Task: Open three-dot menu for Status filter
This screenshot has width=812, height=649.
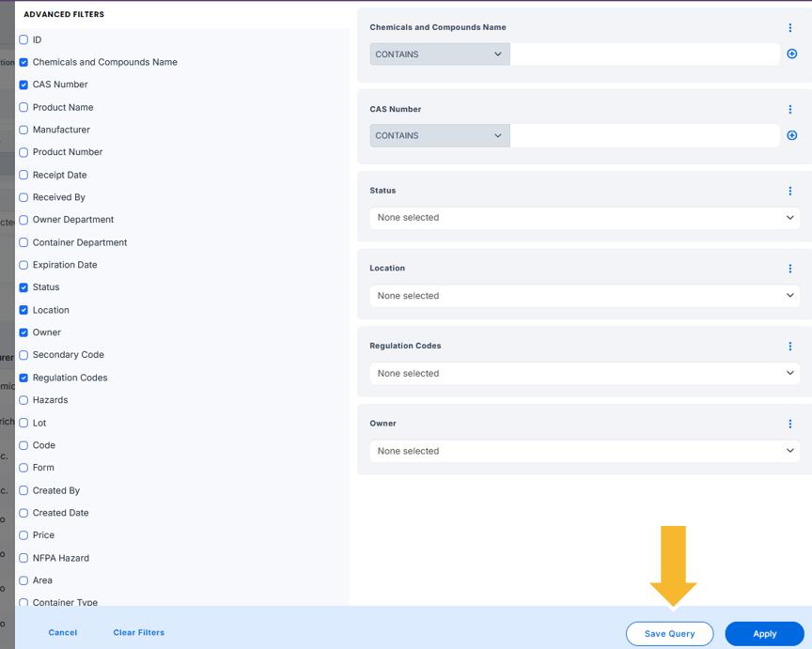Action: click(789, 191)
